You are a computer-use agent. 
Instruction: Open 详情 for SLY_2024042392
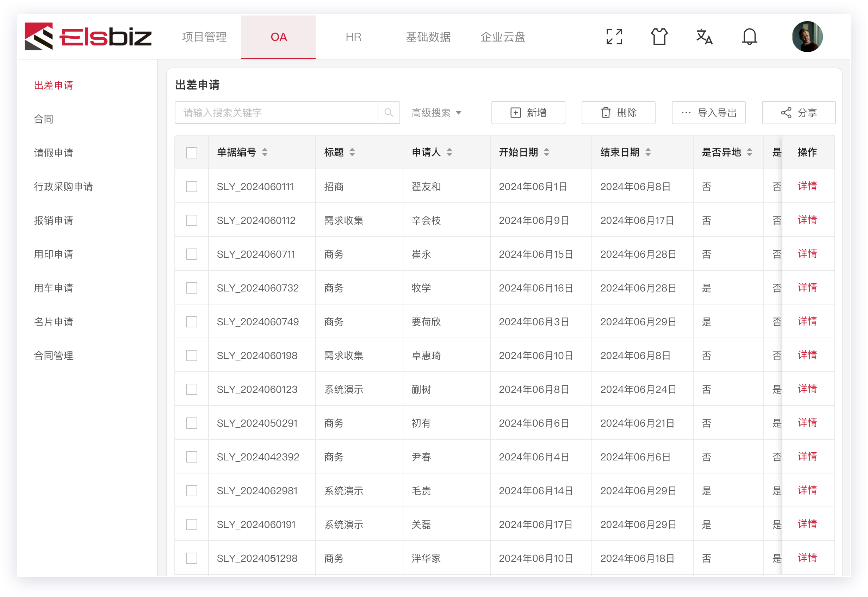807,456
